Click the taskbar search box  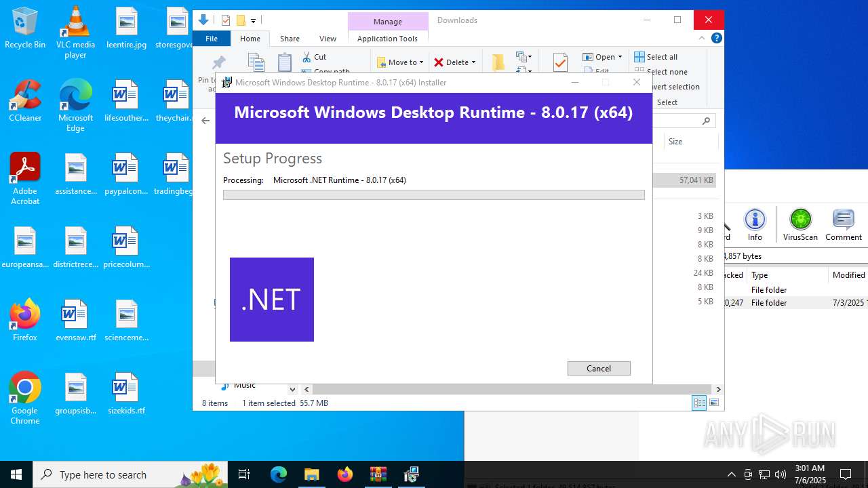pos(130,474)
